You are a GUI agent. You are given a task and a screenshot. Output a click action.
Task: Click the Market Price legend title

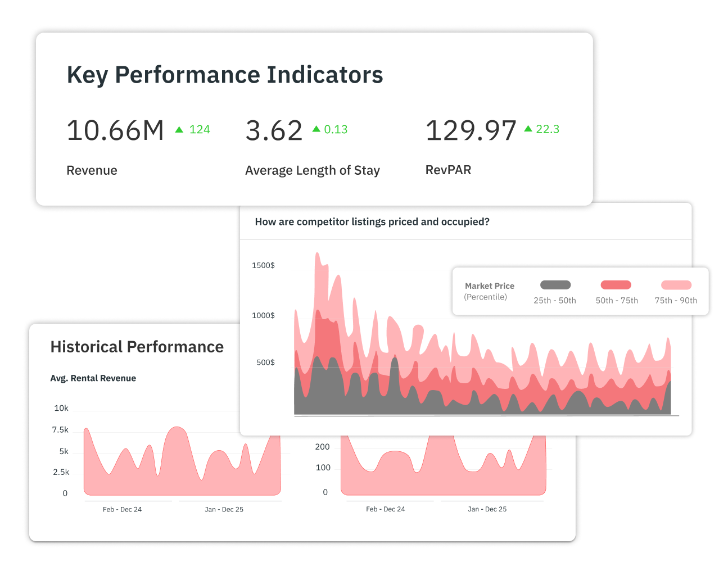point(490,285)
